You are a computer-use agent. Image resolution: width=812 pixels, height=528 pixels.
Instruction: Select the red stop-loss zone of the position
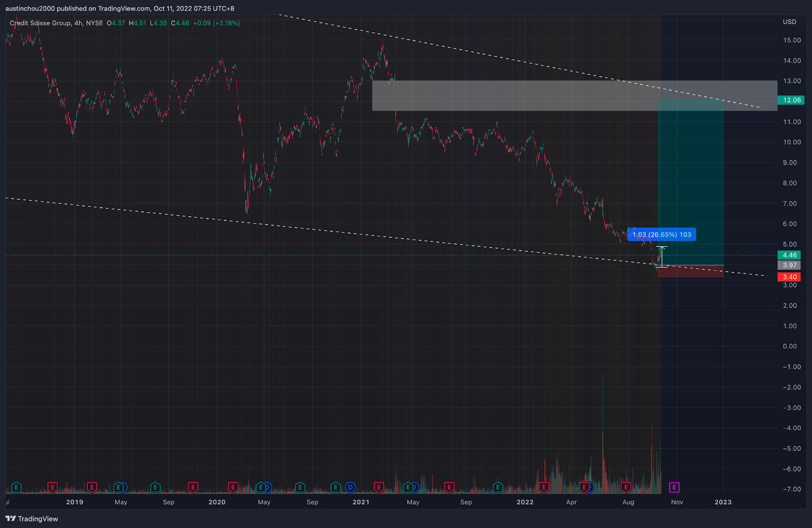click(x=691, y=271)
